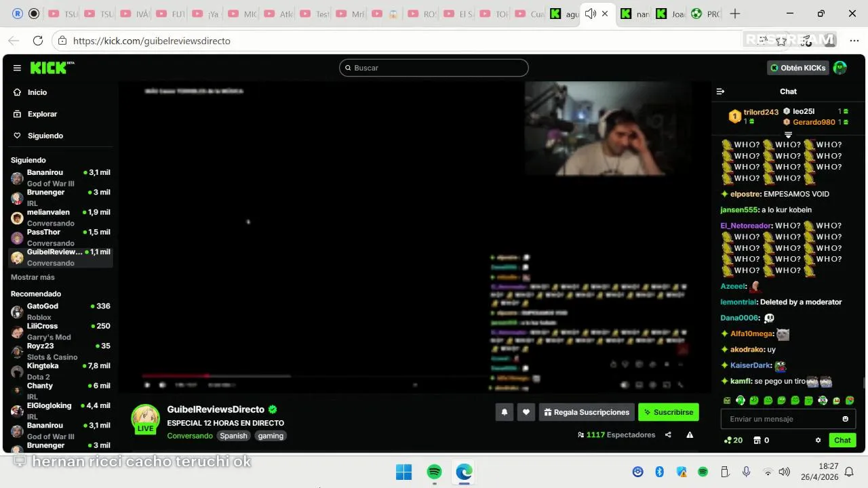Open a new browser tab
Image resolution: width=868 pixels, height=488 pixels.
pyautogui.click(x=734, y=14)
